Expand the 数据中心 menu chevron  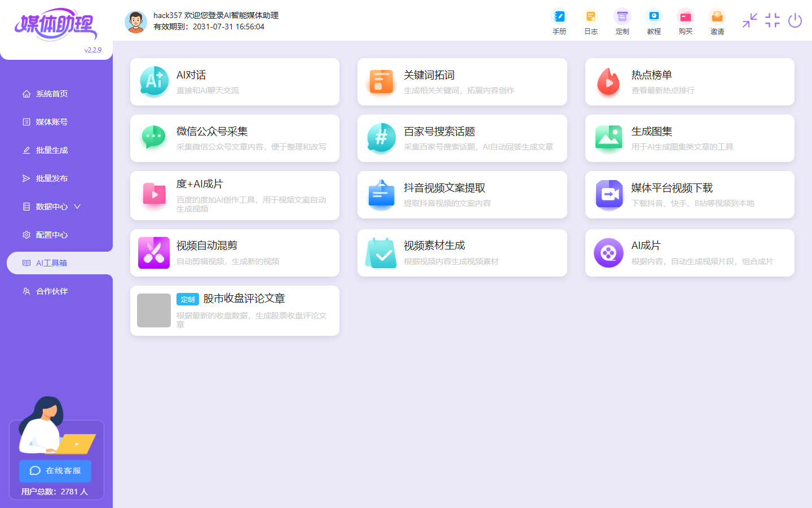tap(77, 207)
